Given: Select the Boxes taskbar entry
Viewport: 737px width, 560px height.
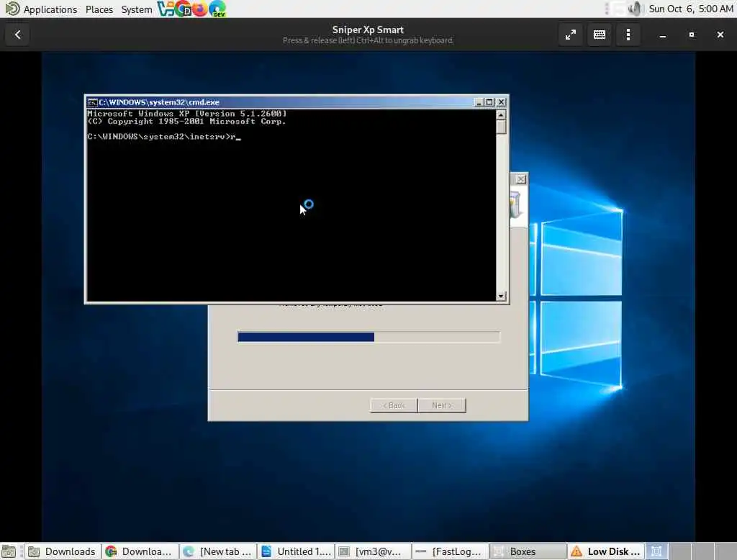Looking at the screenshot, I should click(528, 551).
